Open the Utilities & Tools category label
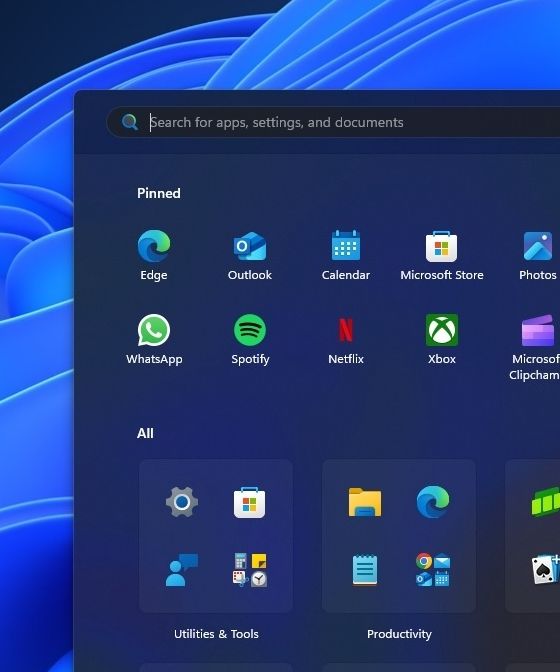Image resolution: width=560 pixels, height=672 pixels. point(216,634)
